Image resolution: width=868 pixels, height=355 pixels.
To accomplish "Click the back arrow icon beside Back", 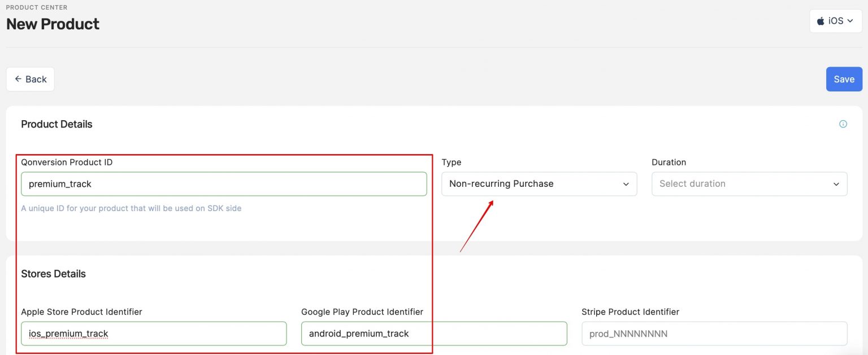I will pos(18,79).
